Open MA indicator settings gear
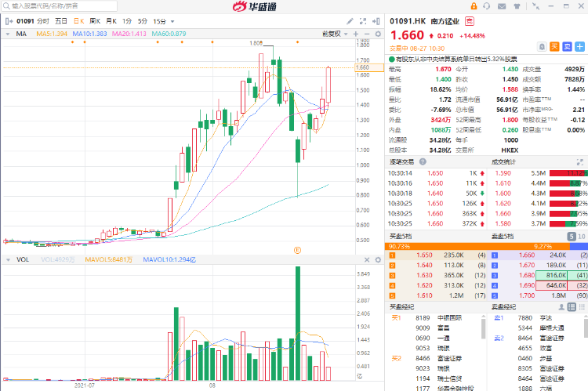Viewport: 588px width, 391px height. [378, 34]
